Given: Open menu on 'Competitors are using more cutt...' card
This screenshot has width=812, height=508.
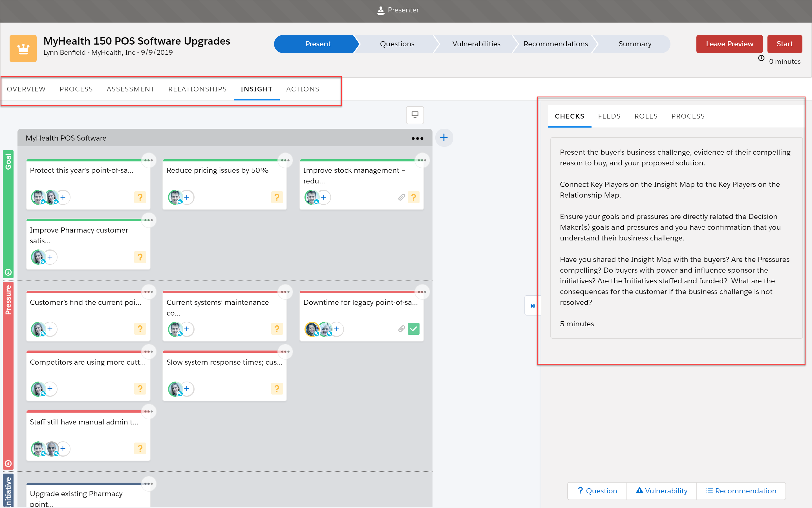Looking at the screenshot, I should pyautogui.click(x=148, y=351).
